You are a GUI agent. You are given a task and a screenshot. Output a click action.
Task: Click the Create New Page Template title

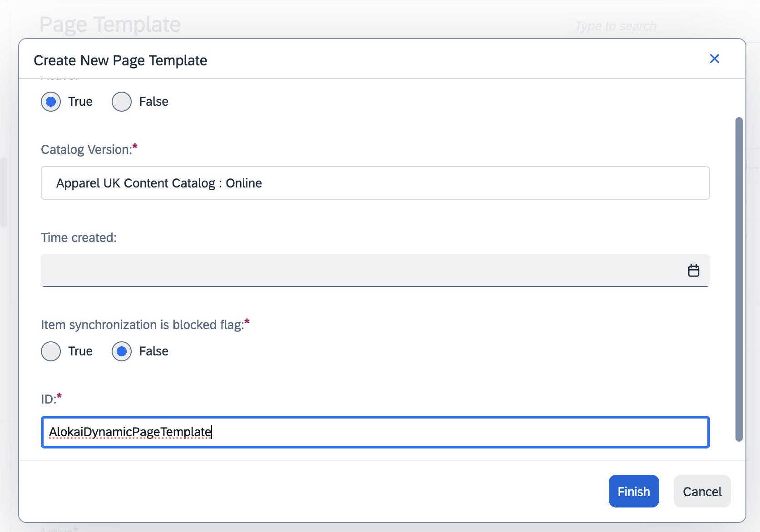pos(120,60)
